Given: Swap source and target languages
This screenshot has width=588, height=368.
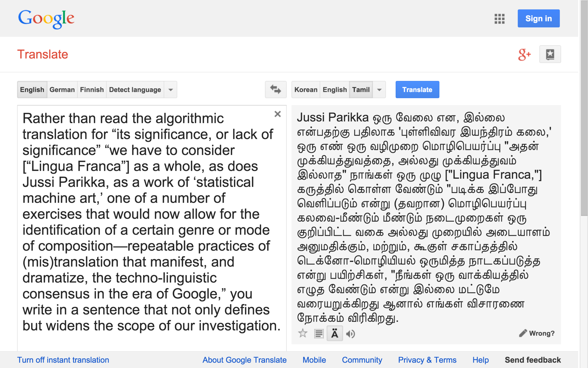Looking at the screenshot, I should [275, 90].
